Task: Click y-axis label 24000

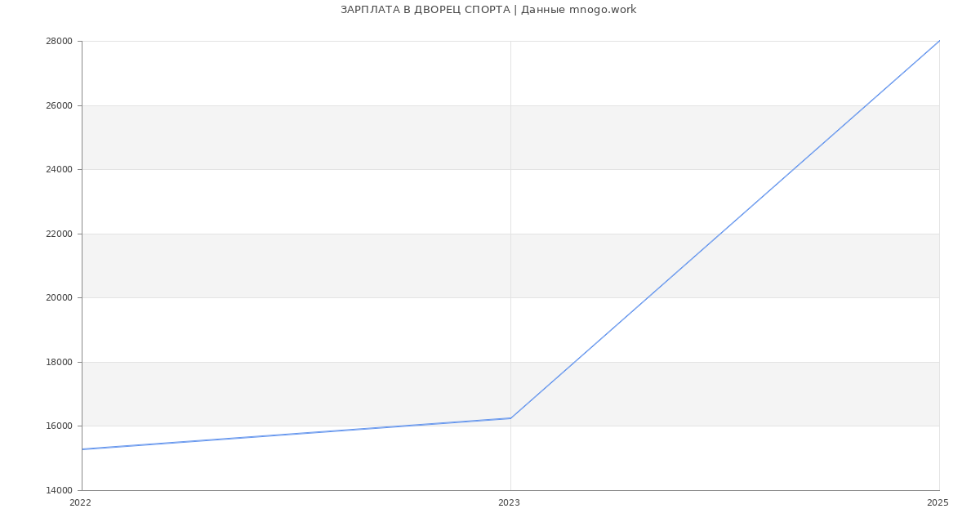Action: point(60,170)
